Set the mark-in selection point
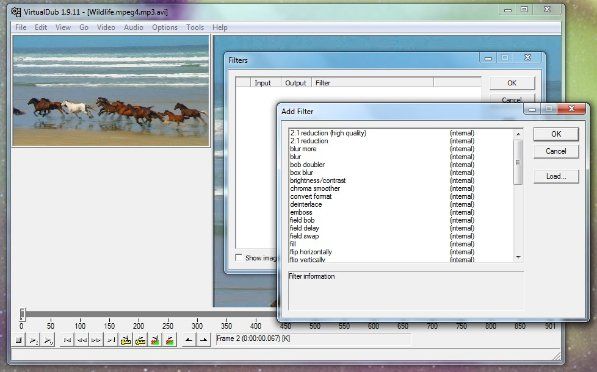This screenshot has width=597, height=372. pyautogui.click(x=189, y=340)
